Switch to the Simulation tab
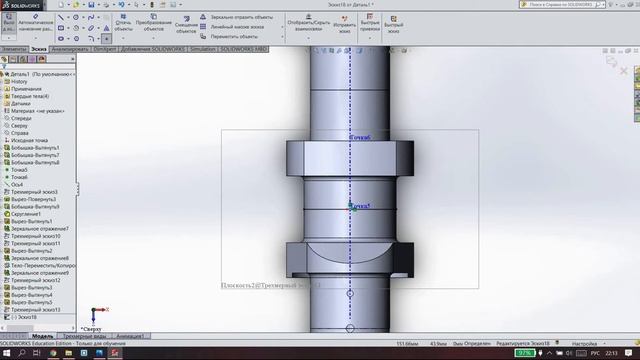 (x=203, y=49)
